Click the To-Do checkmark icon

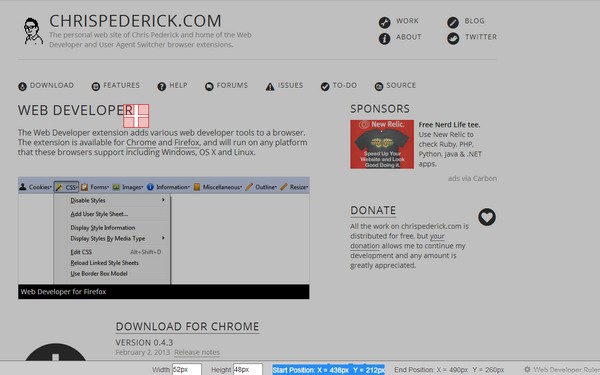pyautogui.click(x=325, y=86)
